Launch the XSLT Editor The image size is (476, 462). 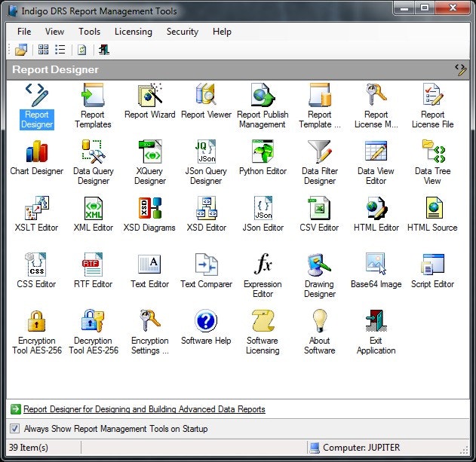(x=36, y=214)
